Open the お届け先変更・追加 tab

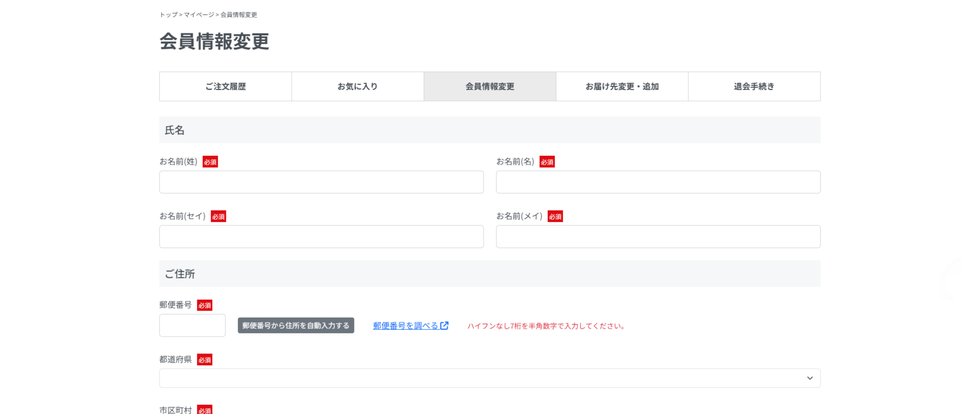(x=622, y=86)
